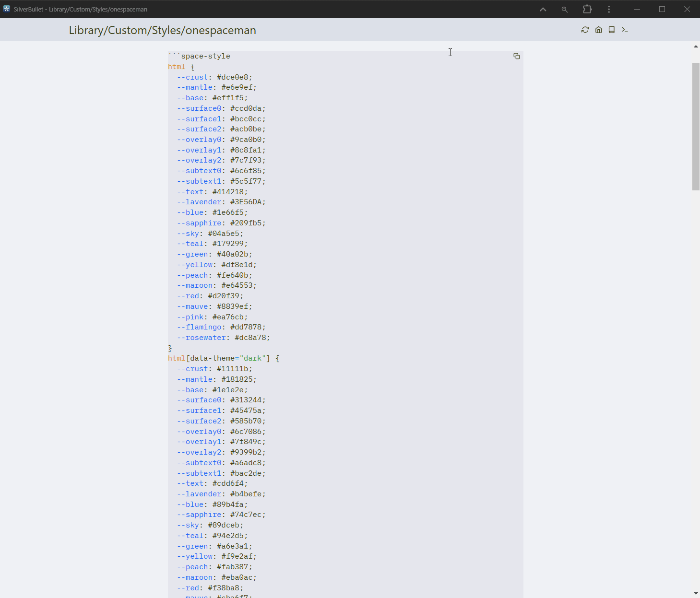
Task: Open page navigator book icon
Action: click(612, 30)
